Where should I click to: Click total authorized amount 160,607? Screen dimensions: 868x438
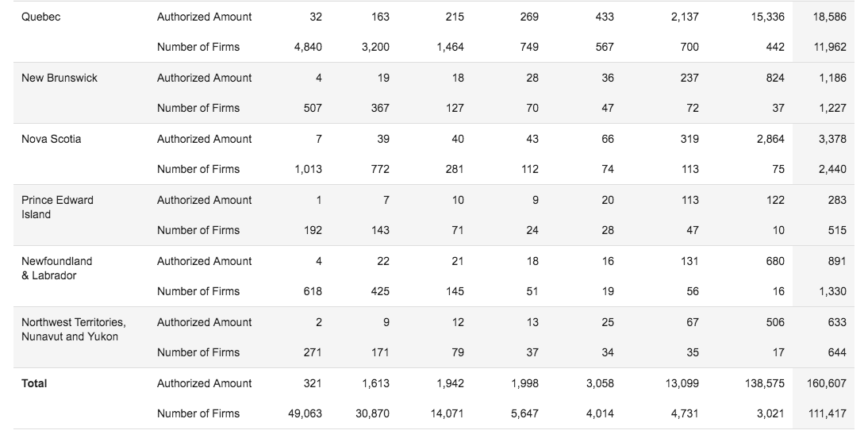click(827, 383)
